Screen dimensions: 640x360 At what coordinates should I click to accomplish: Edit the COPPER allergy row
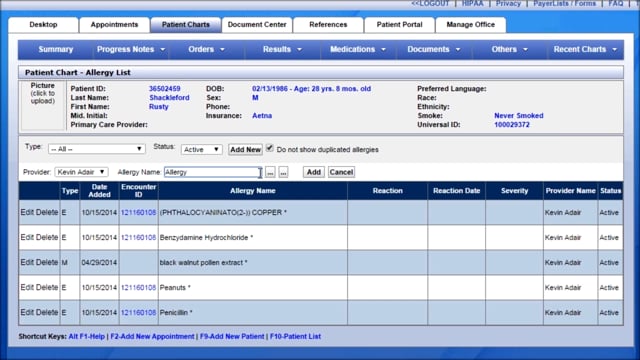click(27, 212)
